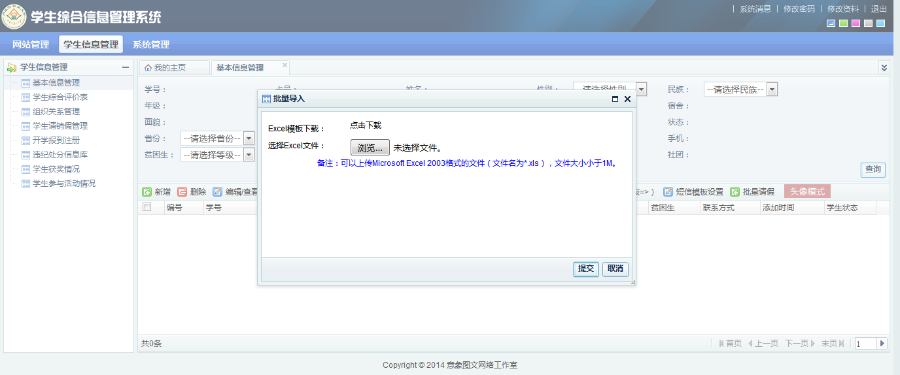The image size is (900, 375).
Task: Open the 请选择民族 dropdown
Action: pos(741,89)
